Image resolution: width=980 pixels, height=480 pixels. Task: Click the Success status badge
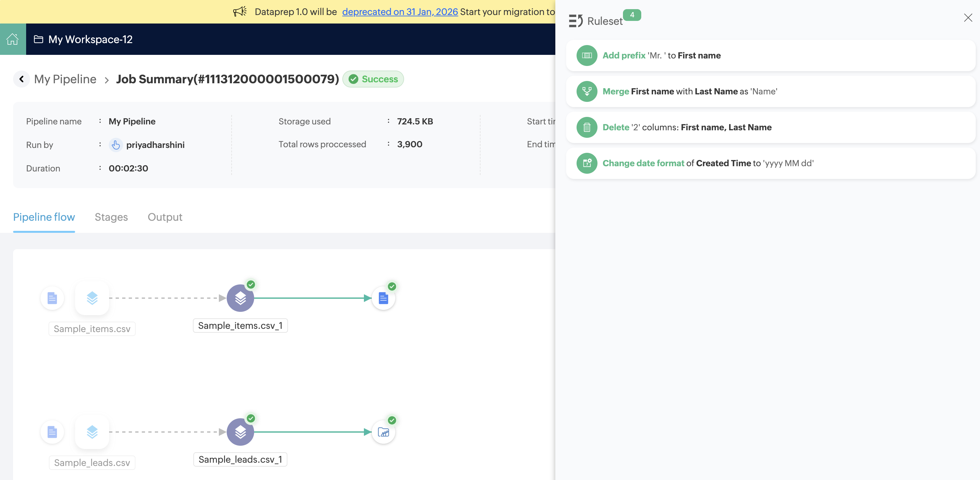click(373, 79)
